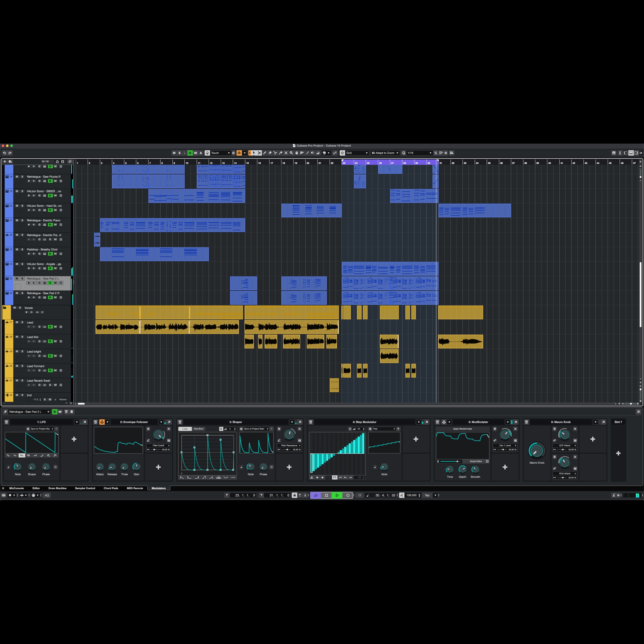Select the Range Selection tool
The height and width of the screenshot is (644, 644).
[x=259, y=153]
